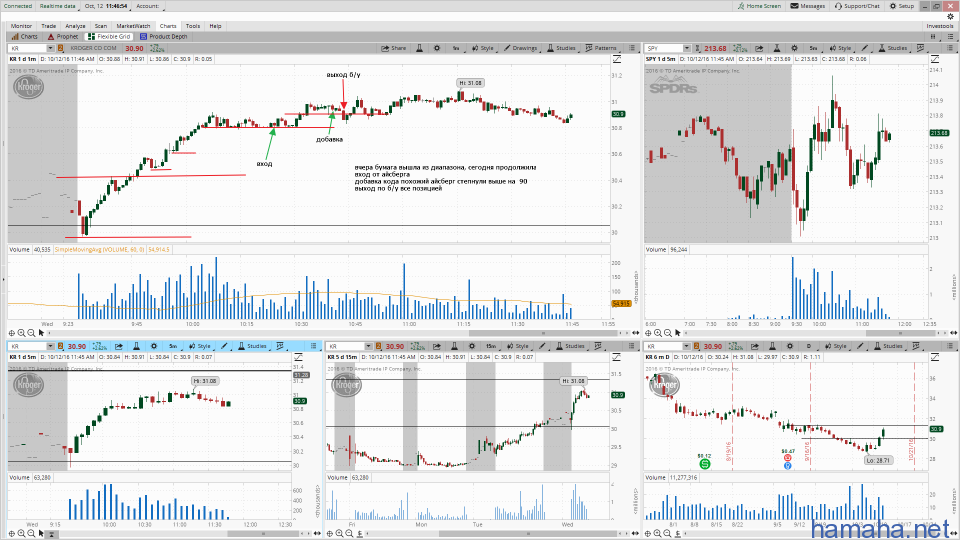Image resolution: width=960 pixels, height=540 pixels.
Task: Click Share button in KR 1m chart
Action: tap(394, 48)
